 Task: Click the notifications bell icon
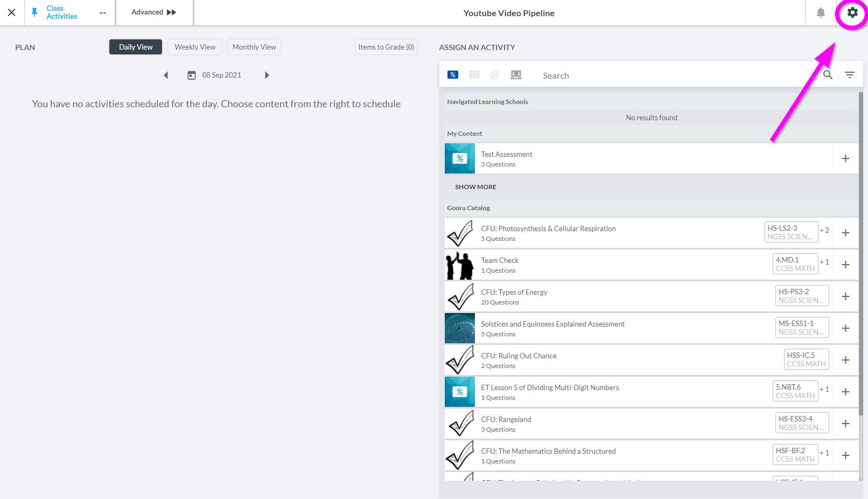[x=820, y=12]
